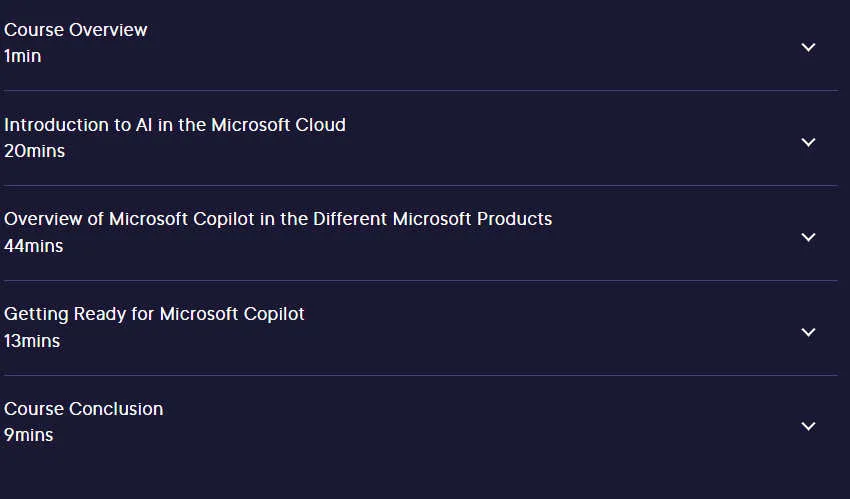
Task: Click chevron beside Overview of Microsoft Copilot
Action: 808,237
